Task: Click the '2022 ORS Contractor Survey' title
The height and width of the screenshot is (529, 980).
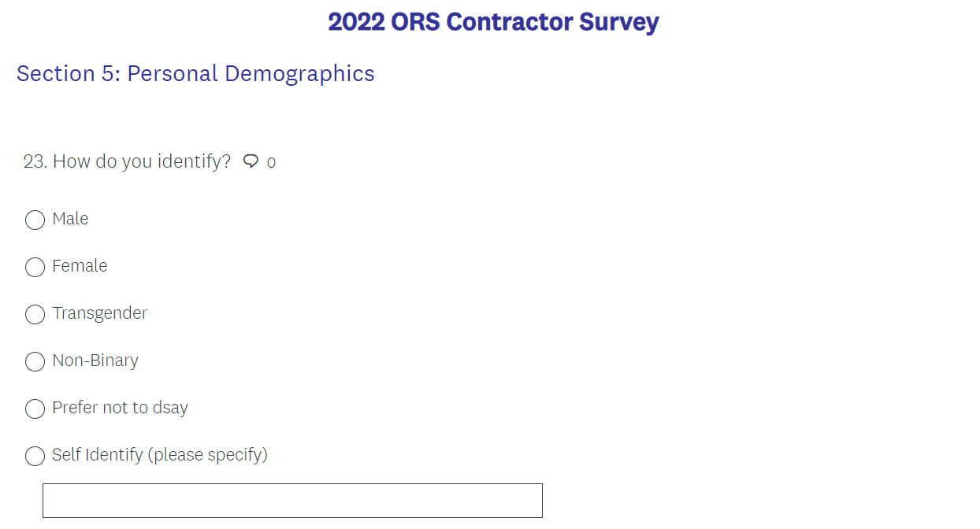Action: click(493, 22)
